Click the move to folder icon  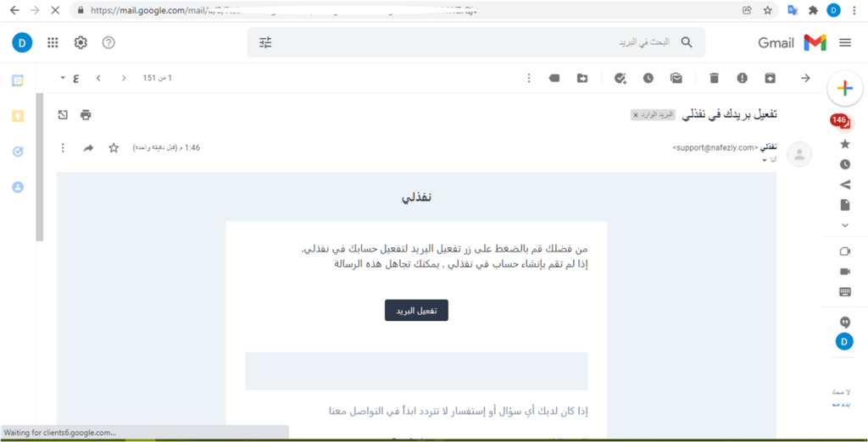click(x=581, y=79)
